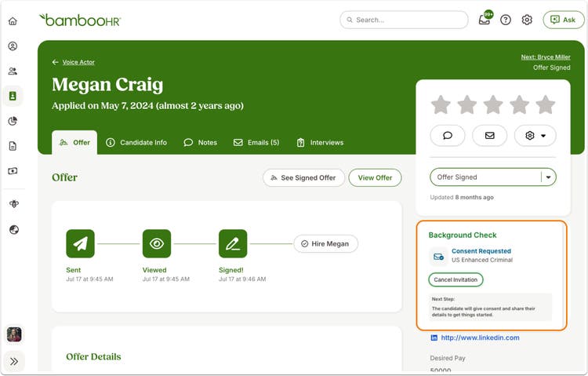This screenshot has height=376, width=588.
Task: Open the linkedin.com link
Action: click(480, 338)
